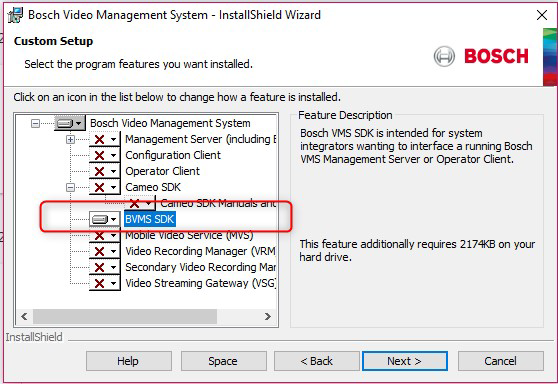
Task: Click the Space button
Action: pyautogui.click(x=223, y=361)
